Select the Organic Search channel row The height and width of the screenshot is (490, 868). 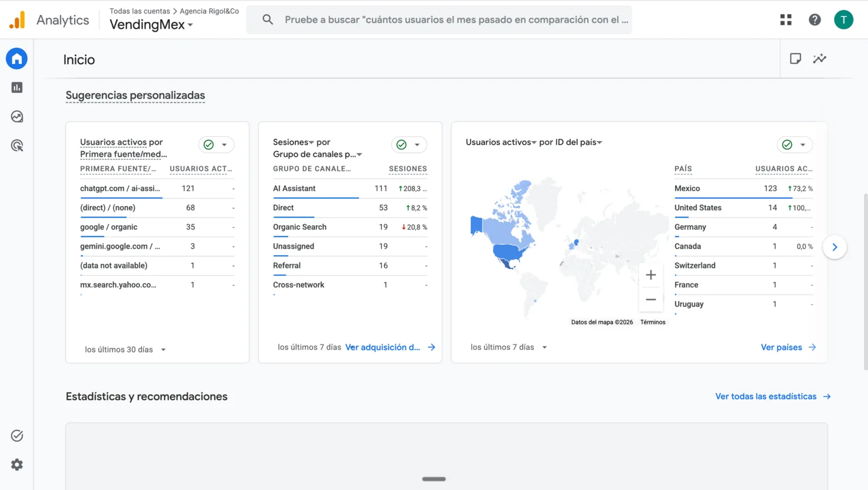click(350, 227)
